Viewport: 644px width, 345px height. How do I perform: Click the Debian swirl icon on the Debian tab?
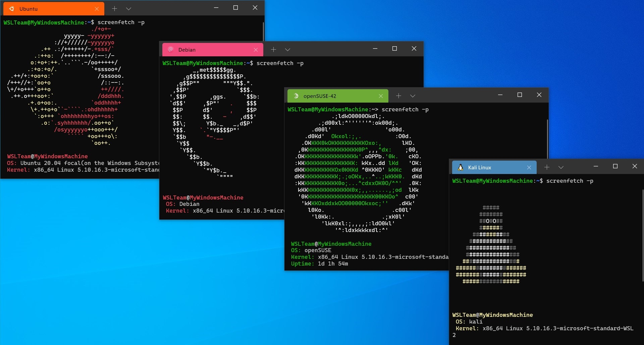tap(171, 49)
